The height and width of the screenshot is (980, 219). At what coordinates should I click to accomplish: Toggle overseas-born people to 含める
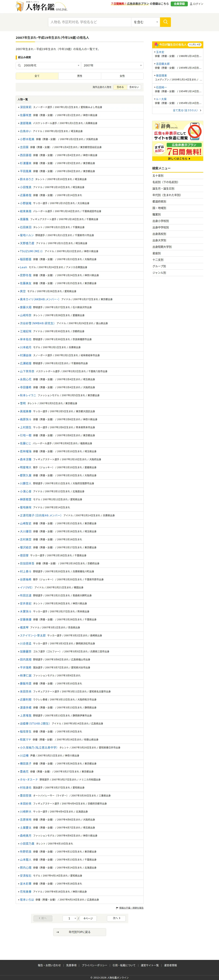pos(120,87)
